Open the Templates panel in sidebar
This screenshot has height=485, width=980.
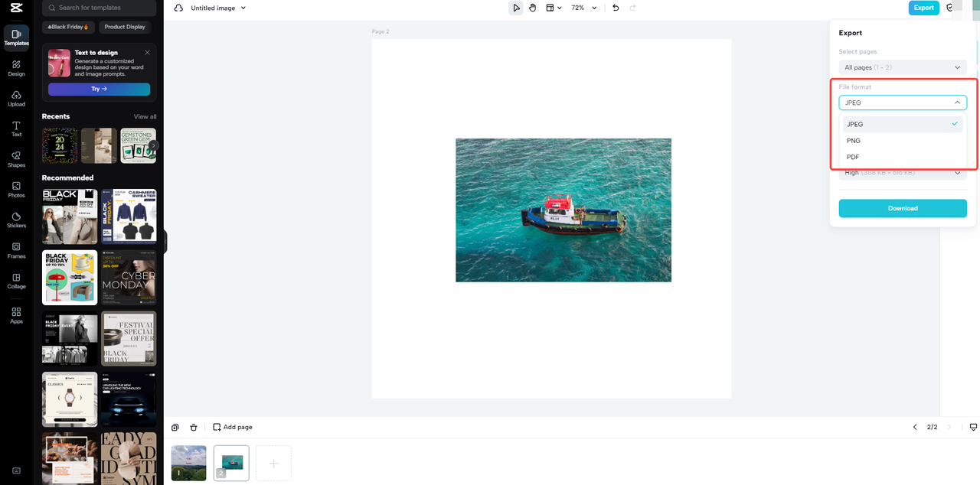coord(16,37)
